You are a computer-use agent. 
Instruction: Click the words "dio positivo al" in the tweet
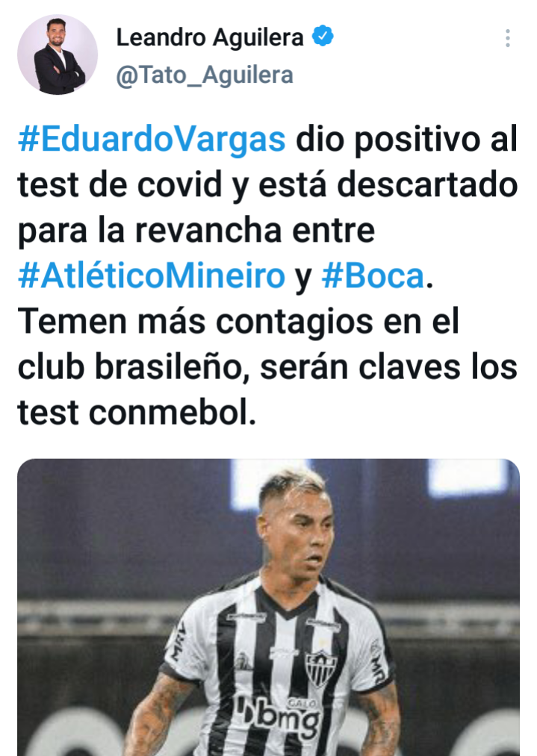[x=407, y=140]
